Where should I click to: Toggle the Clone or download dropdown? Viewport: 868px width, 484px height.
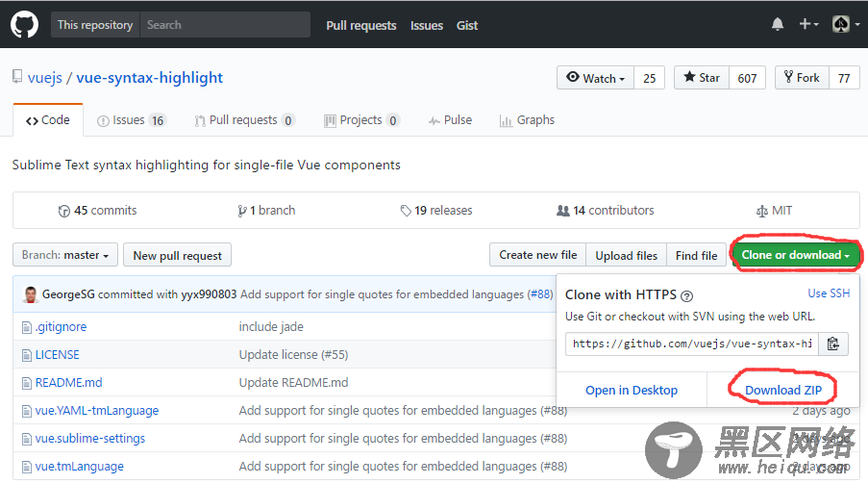796,255
